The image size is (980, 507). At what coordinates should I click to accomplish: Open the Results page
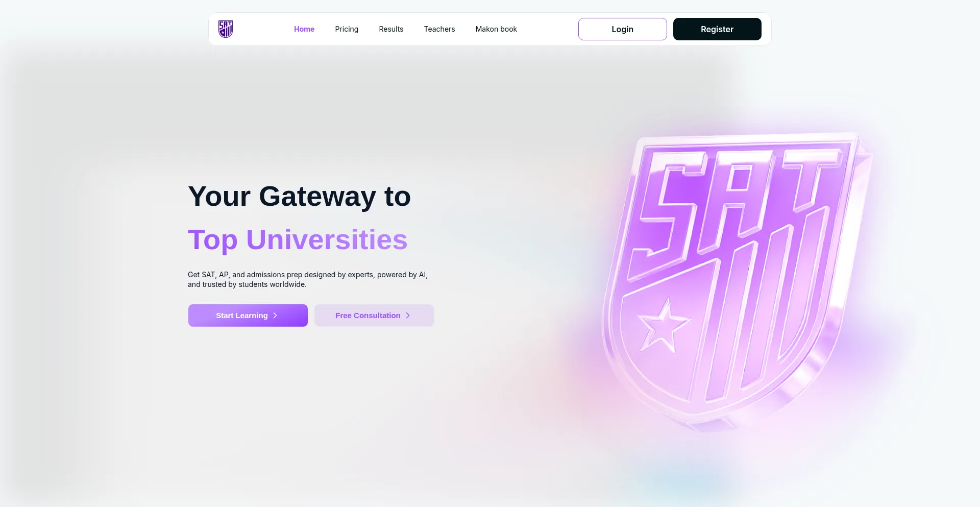click(x=391, y=29)
